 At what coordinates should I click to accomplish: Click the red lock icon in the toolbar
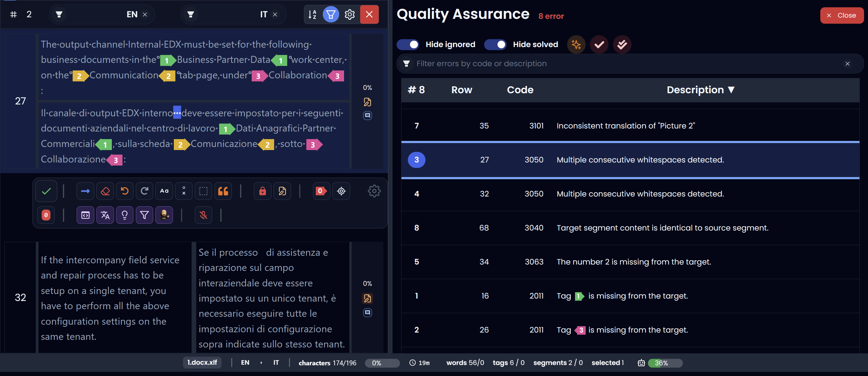click(x=262, y=191)
